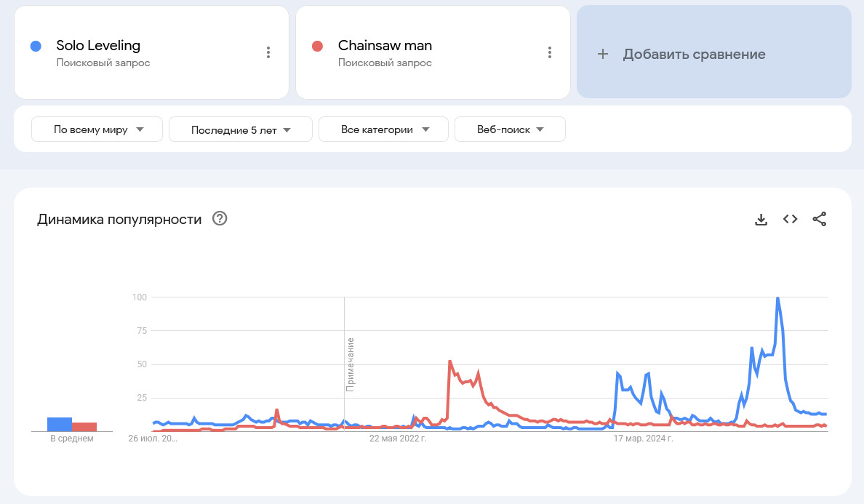Click the embed code icon

(791, 219)
